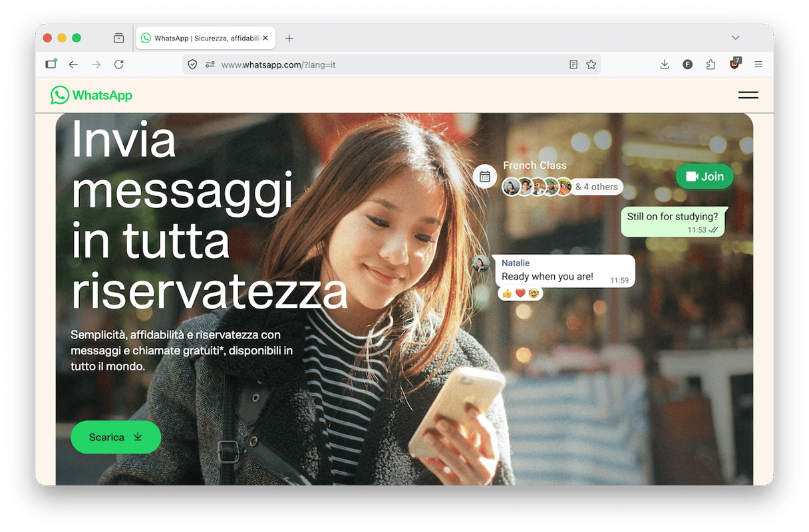Click the calendar icon beside French Class
This screenshot has width=809, height=532.
(x=485, y=177)
